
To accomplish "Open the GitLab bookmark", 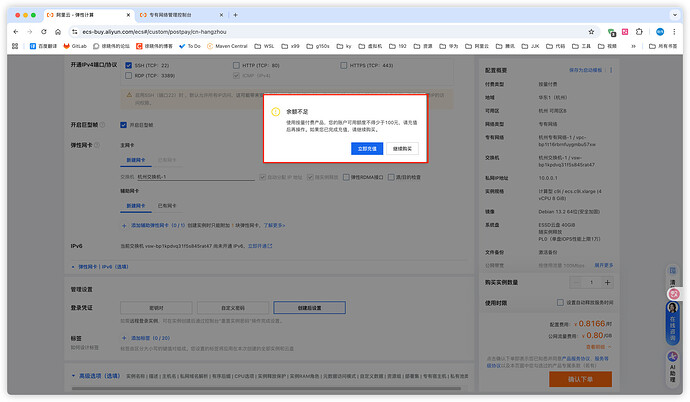I will 76,46.
